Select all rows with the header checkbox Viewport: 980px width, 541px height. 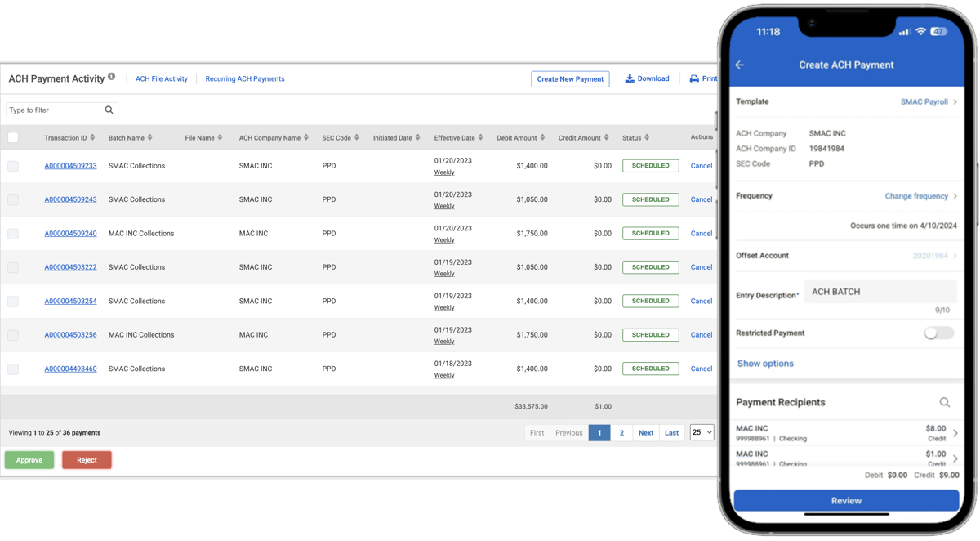click(x=13, y=137)
